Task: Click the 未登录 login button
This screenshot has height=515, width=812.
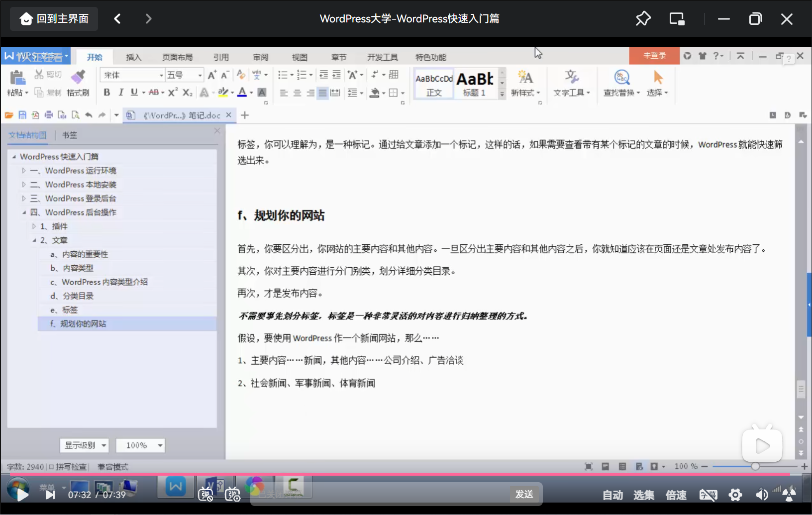Action: [654, 56]
